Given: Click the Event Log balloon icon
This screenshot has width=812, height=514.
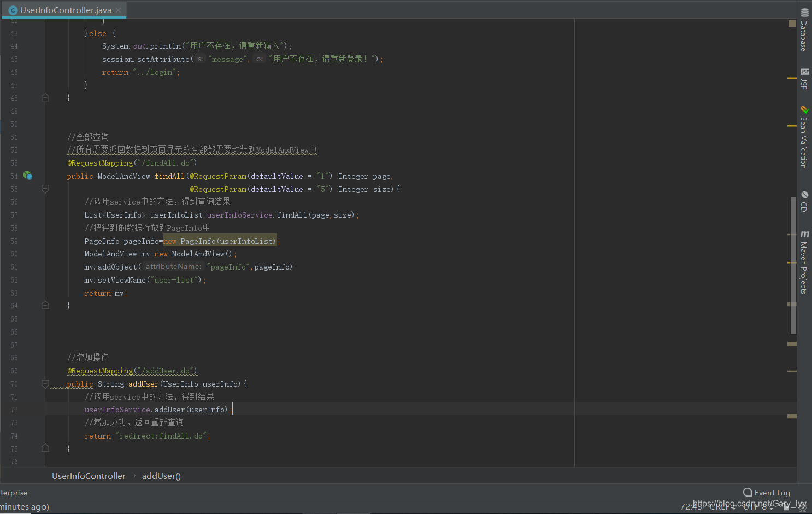Looking at the screenshot, I should 748,492.
